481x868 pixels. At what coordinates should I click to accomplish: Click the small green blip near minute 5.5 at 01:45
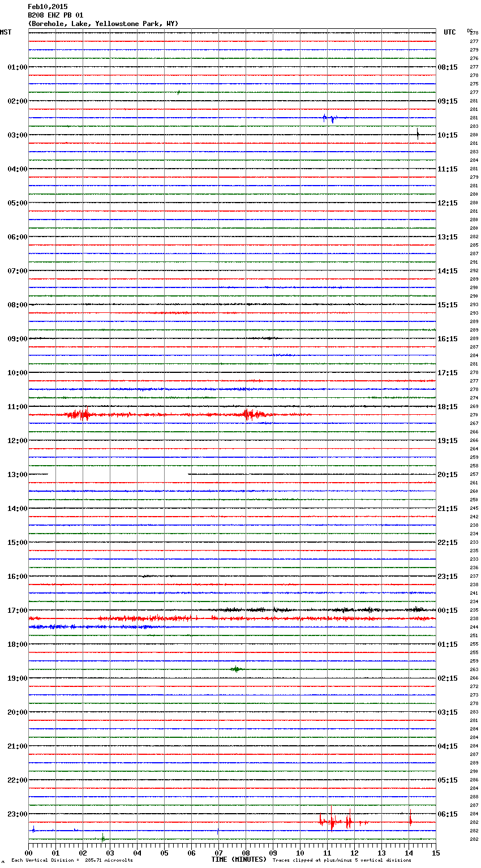(178, 92)
